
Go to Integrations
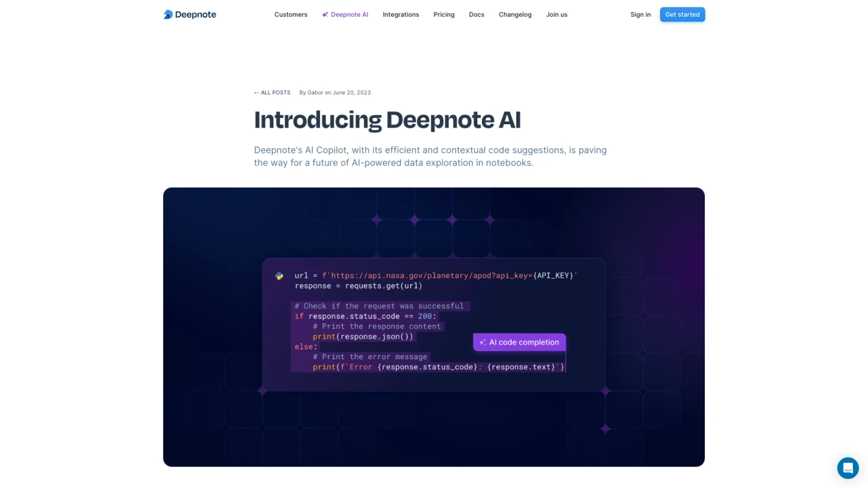401,14
